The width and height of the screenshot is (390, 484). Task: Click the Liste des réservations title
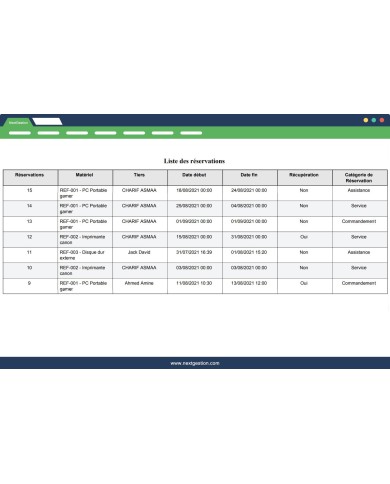pyautogui.click(x=194, y=161)
